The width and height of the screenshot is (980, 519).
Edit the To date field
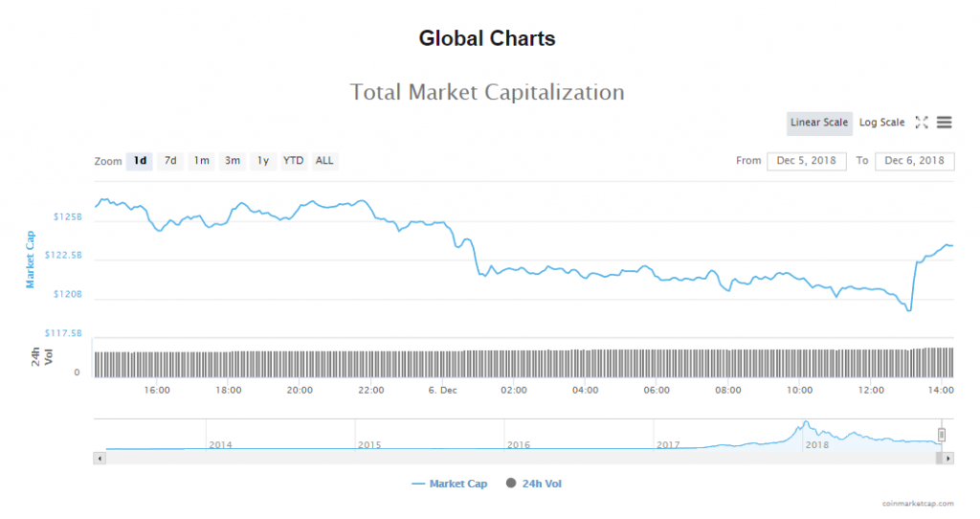(x=915, y=161)
